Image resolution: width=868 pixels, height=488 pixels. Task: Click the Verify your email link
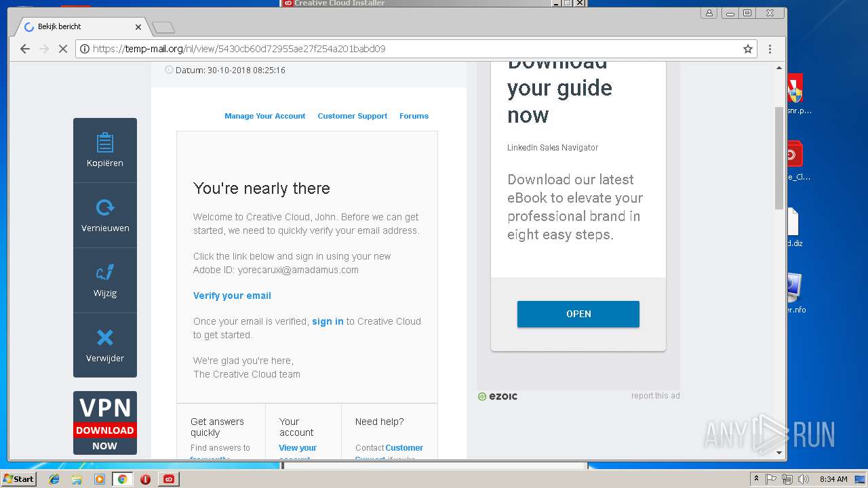232,296
